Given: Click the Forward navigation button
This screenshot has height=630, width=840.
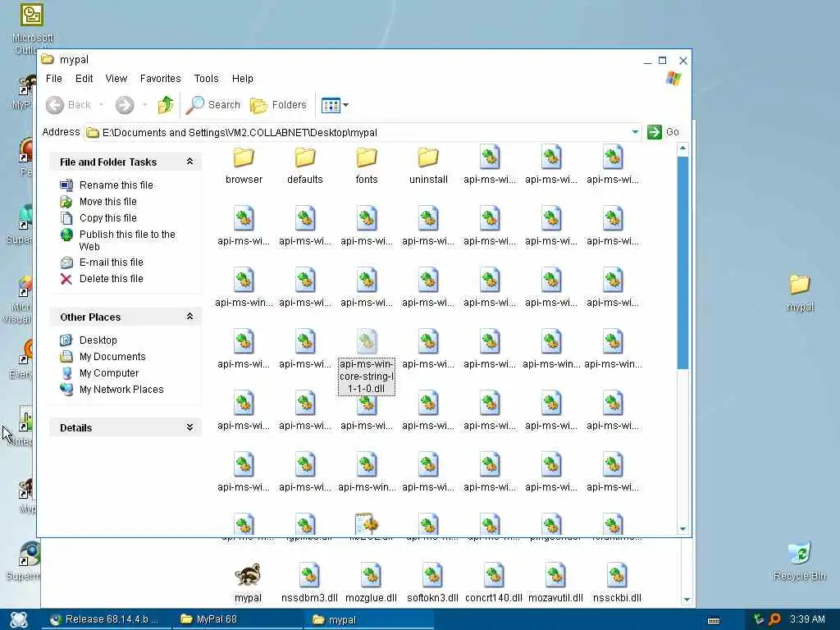Looking at the screenshot, I should coord(125,105).
